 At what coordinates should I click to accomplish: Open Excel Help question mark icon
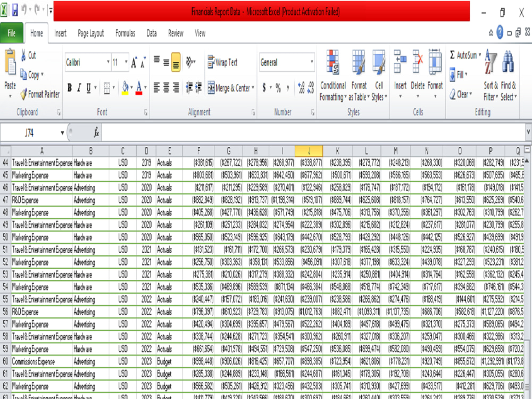[x=500, y=32]
